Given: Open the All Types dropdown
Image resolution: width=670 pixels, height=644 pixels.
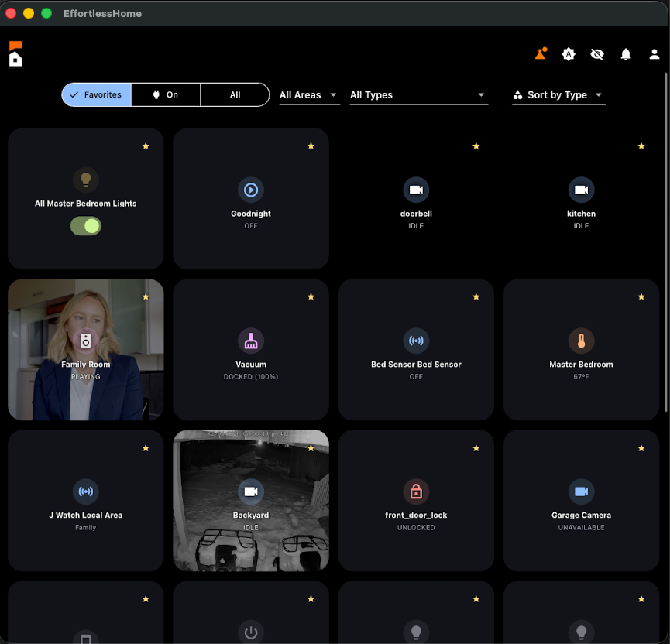Looking at the screenshot, I should 418,94.
